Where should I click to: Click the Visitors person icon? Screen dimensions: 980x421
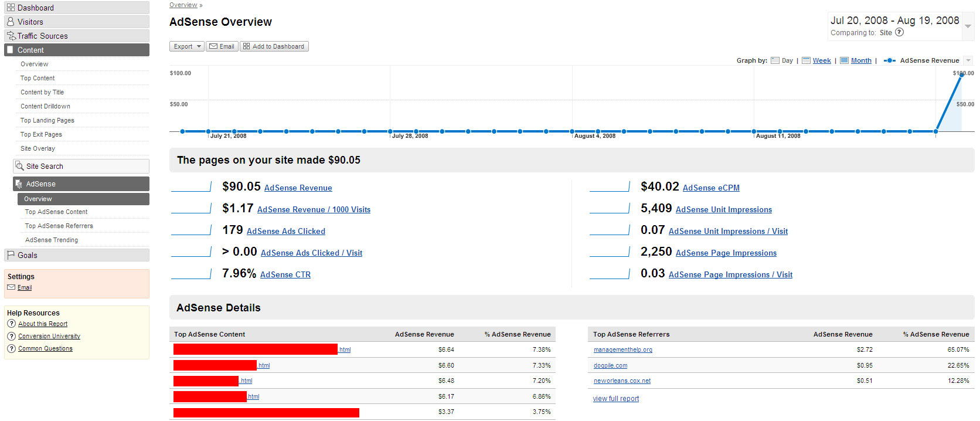(x=11, y=22)
